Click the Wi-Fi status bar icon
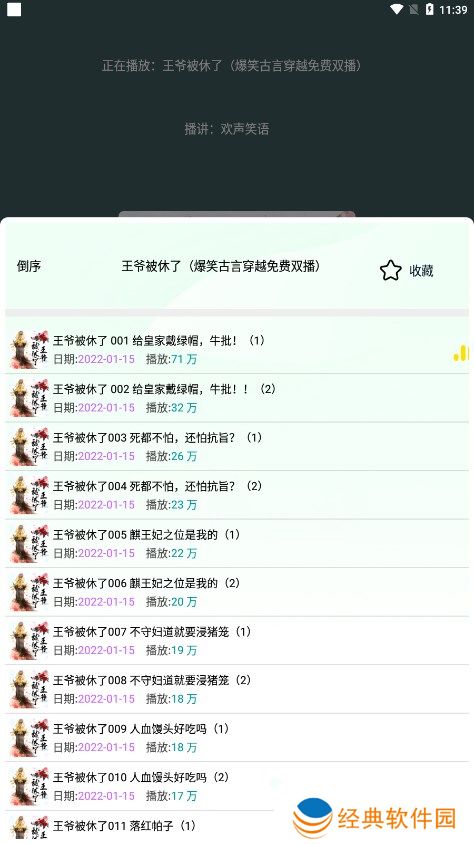 click(397, 9)
